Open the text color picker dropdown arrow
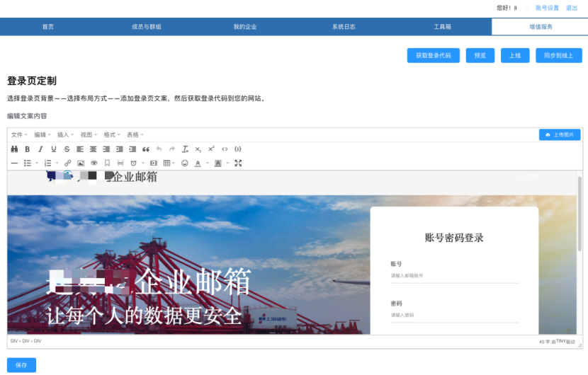 point(207,163)
